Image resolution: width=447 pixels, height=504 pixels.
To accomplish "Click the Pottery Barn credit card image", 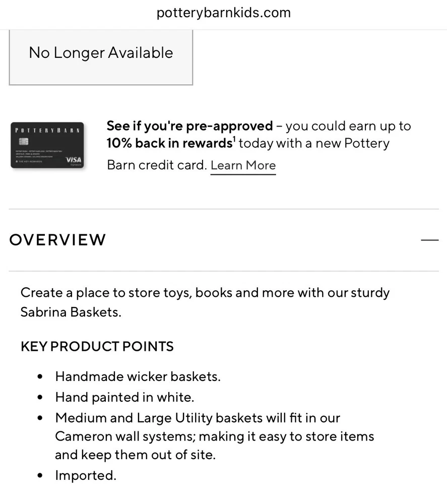I will click(x=48, y=145).
